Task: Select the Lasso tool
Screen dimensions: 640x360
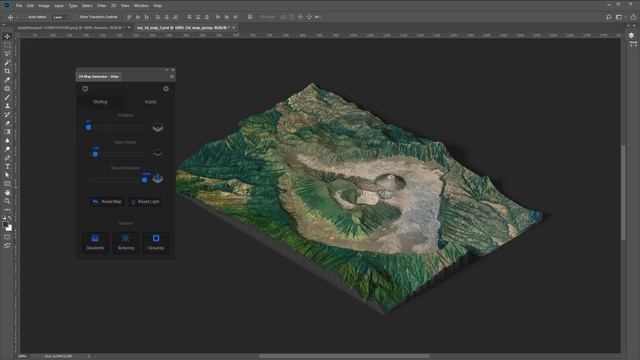Action: pos(7,54)
